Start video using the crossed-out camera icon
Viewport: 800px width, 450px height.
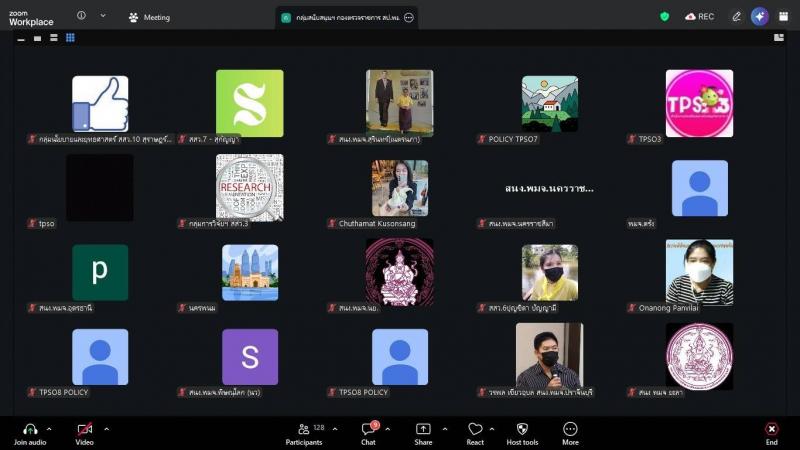(x=85, y=430)
